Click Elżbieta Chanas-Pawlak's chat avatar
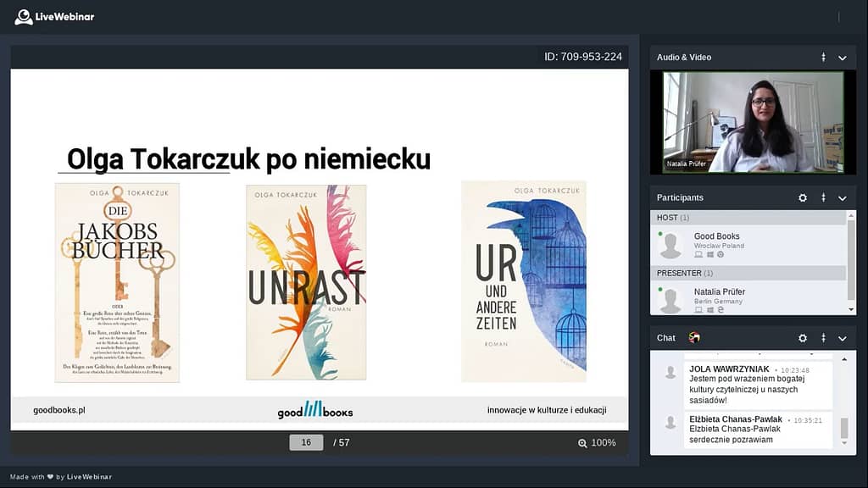This screenshot has height=488, width=868. click(x=670, y=423)
